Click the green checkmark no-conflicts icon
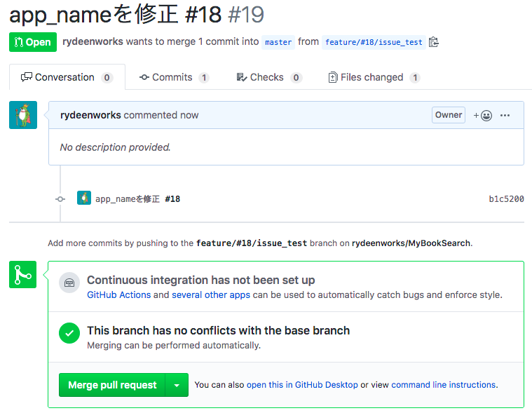Image resolution: width=532 pixels, height=413 pixels. [69, 333]
